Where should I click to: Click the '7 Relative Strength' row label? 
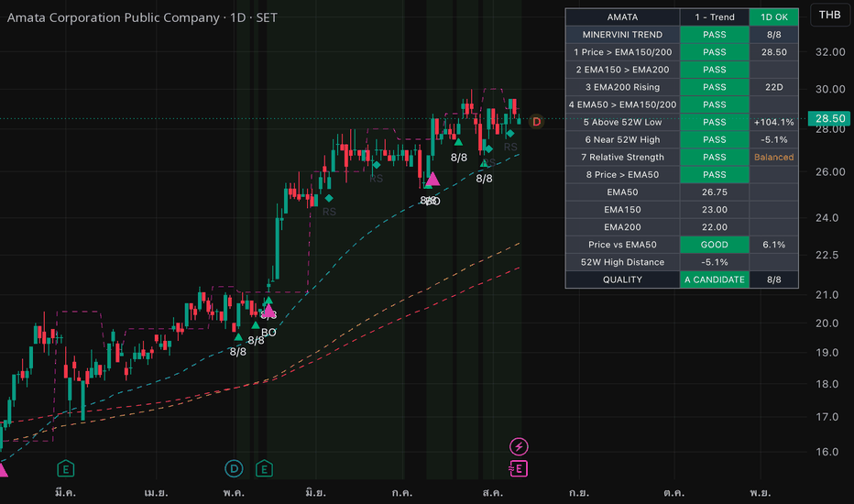pyautogui.click(x=622, y=157)
